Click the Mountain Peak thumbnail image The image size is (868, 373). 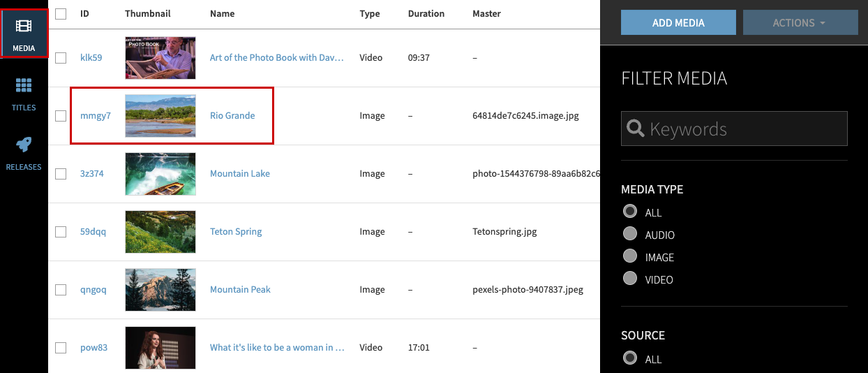160,290
